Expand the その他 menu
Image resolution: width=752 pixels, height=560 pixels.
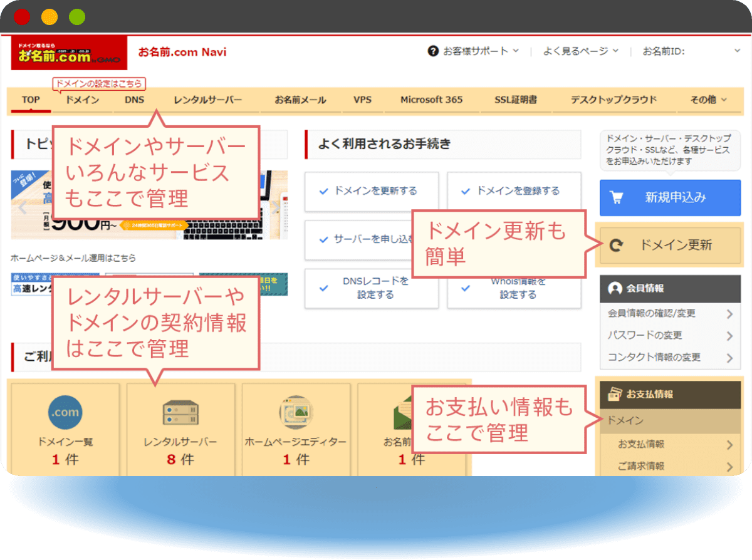[708, 100]
